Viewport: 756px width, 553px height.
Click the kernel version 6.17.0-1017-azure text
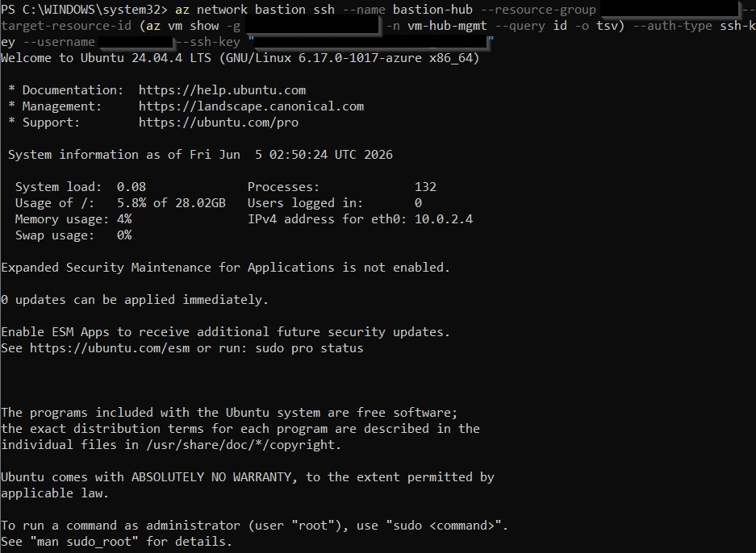pos(360,58)
